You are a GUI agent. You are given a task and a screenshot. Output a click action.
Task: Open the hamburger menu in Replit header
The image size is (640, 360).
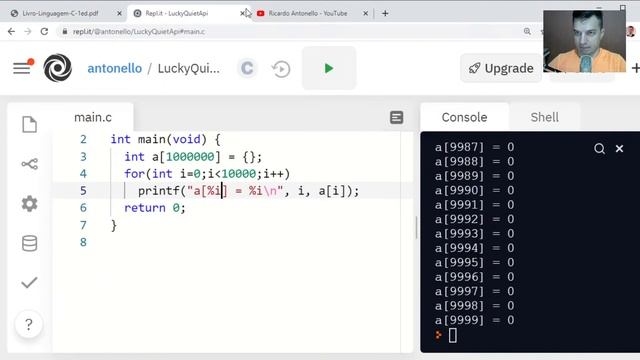point(22,68)
